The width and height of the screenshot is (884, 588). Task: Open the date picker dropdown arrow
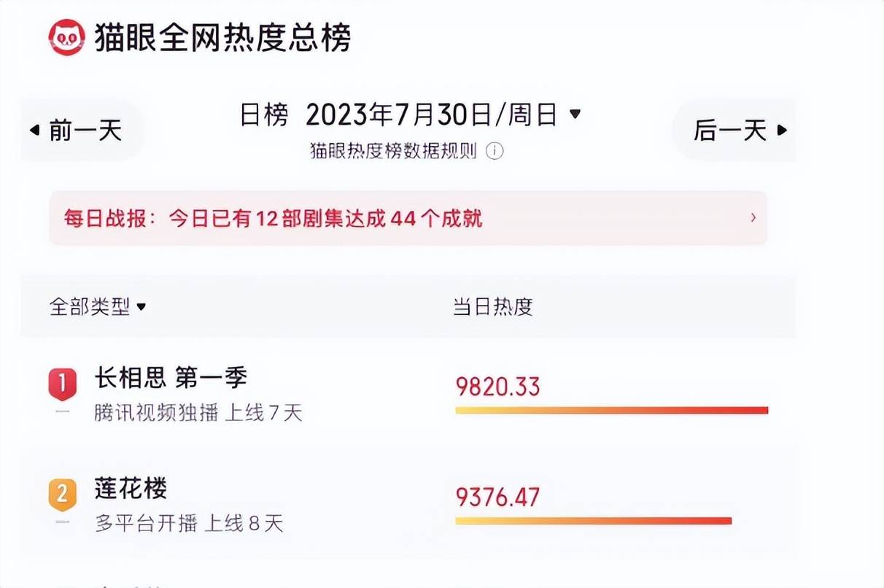575,114
